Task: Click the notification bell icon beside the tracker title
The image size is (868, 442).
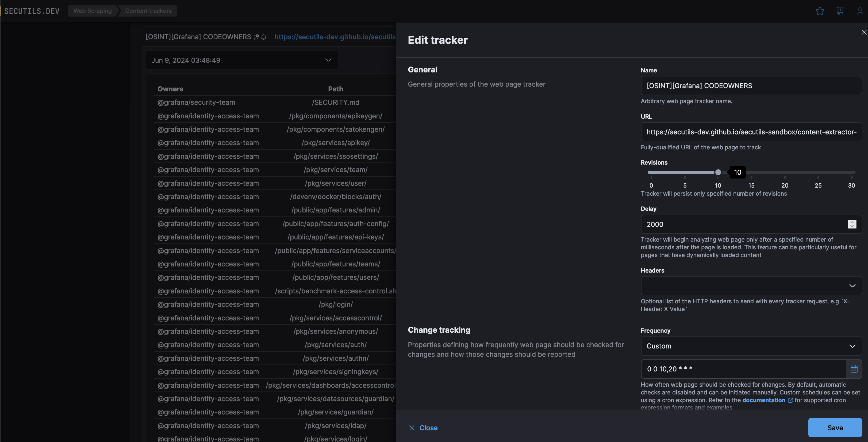Action: pyautogui.click(x=264, y=37)
